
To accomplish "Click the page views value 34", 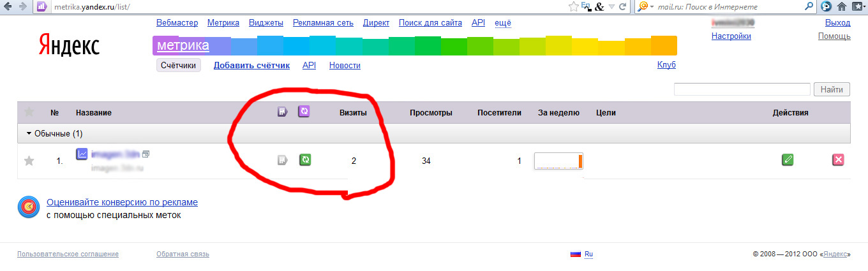I will point(426,161).
